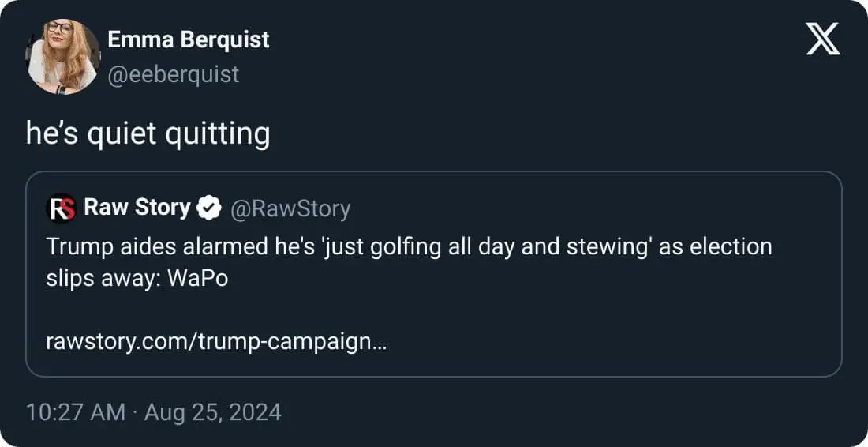Screen dimensions: 868x447
Task: Open the @RawStory handle
Action: (290, 208)
